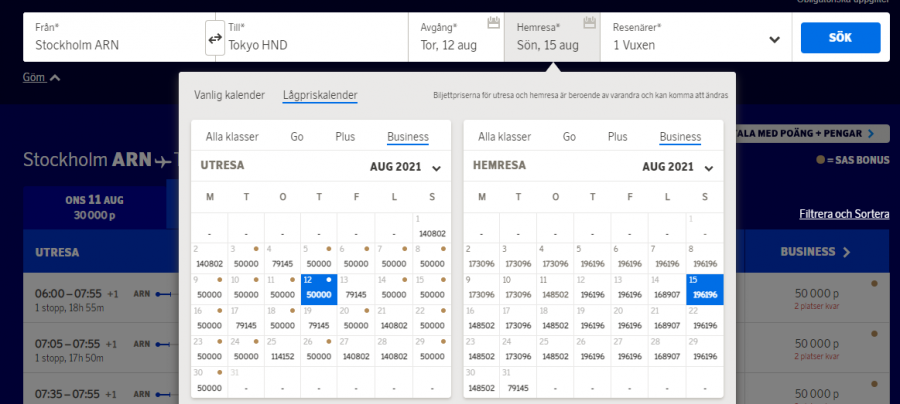
Task: Select Go class in Utresa calendar
Action: pos(297,137)
